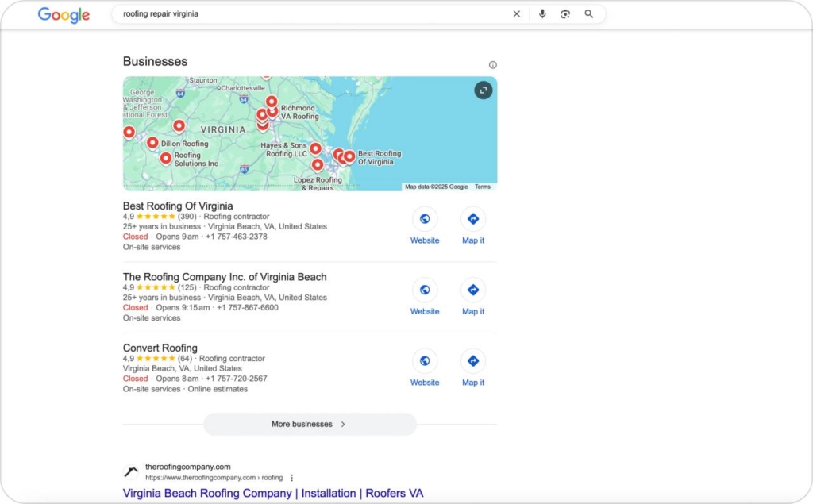Select the Lopez Roofing & Repairs map pin
This screenshot has width=813, height=504.
(318, 165)
